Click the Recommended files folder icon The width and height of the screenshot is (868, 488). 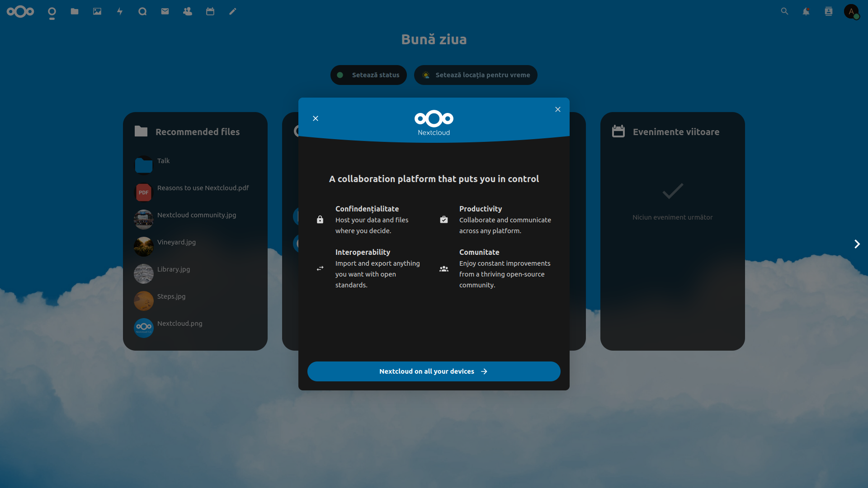tap(141, 131)
